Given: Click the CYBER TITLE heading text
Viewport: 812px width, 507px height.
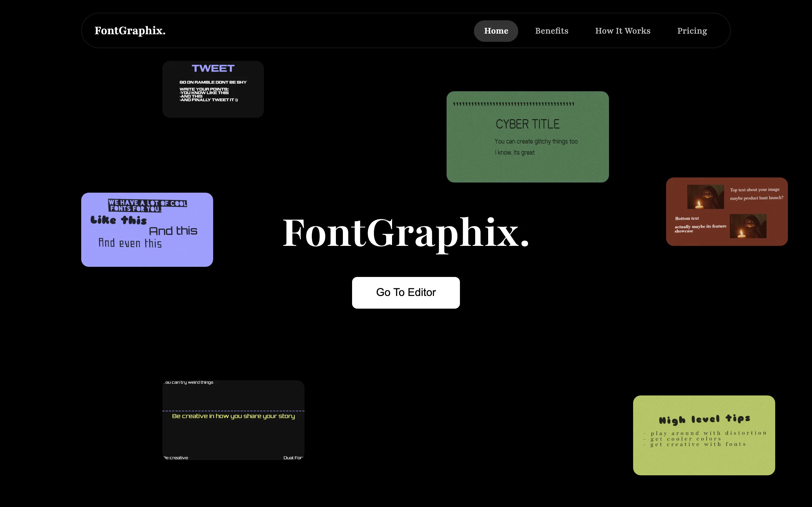Looking at the screenshot, I should pos(527,125).
